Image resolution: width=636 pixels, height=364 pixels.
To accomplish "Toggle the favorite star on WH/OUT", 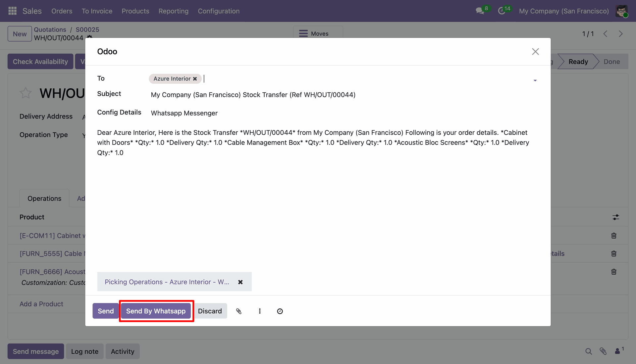I will [x=26, y=93].
